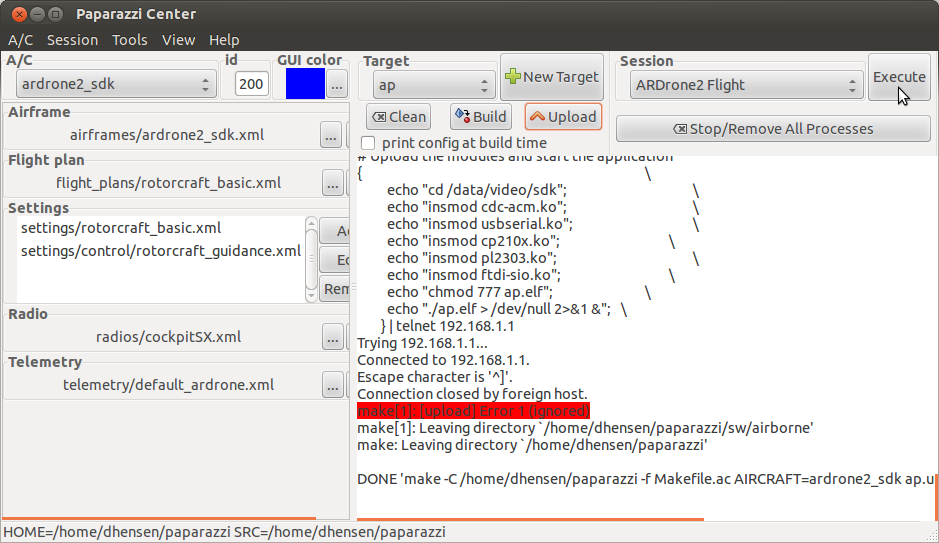Click the HOME status bar text
Screen dimensions: 939x543
pos(225,532)
